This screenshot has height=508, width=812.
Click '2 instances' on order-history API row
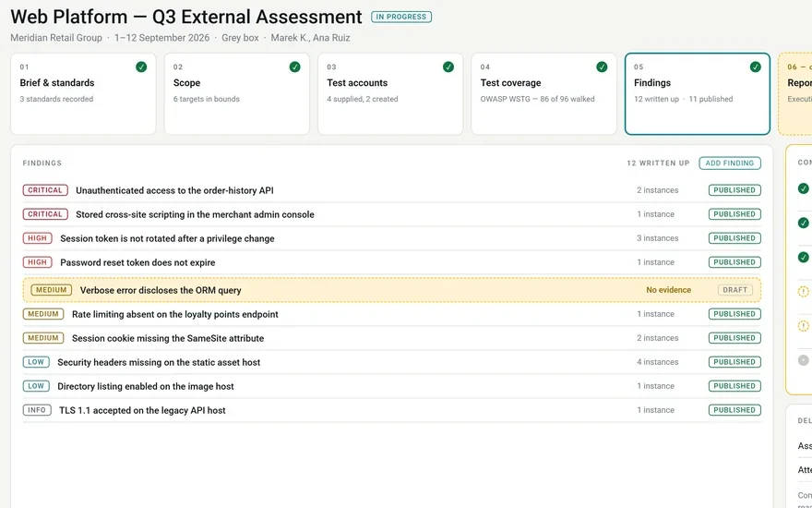point(658,190)
